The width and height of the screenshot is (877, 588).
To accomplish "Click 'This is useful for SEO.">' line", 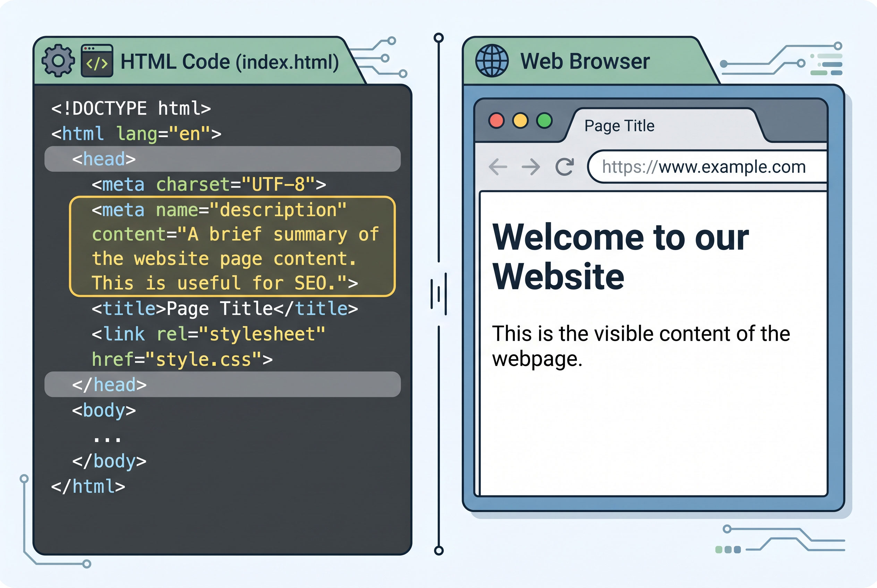I will 225,283.
